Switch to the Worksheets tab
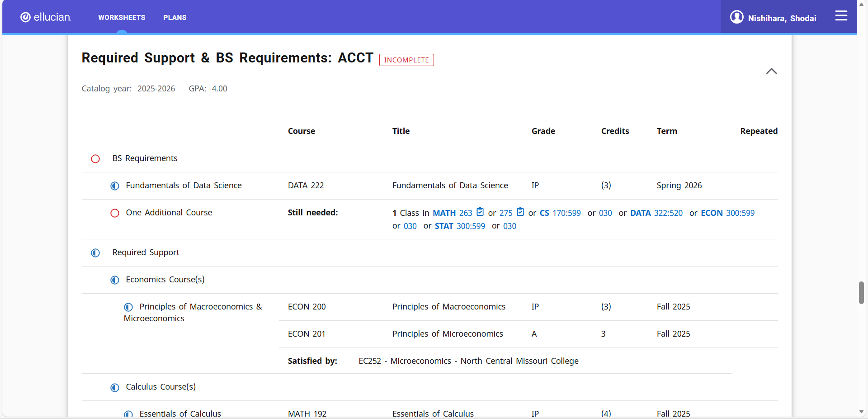Screen dimensions: 868x419 click(122, 18)
